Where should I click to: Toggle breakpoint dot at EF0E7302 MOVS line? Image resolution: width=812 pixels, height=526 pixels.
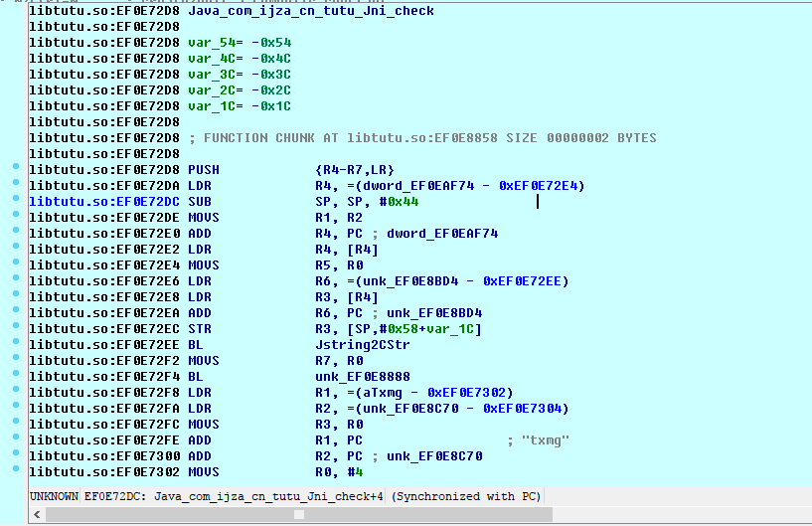pos(16,468)
